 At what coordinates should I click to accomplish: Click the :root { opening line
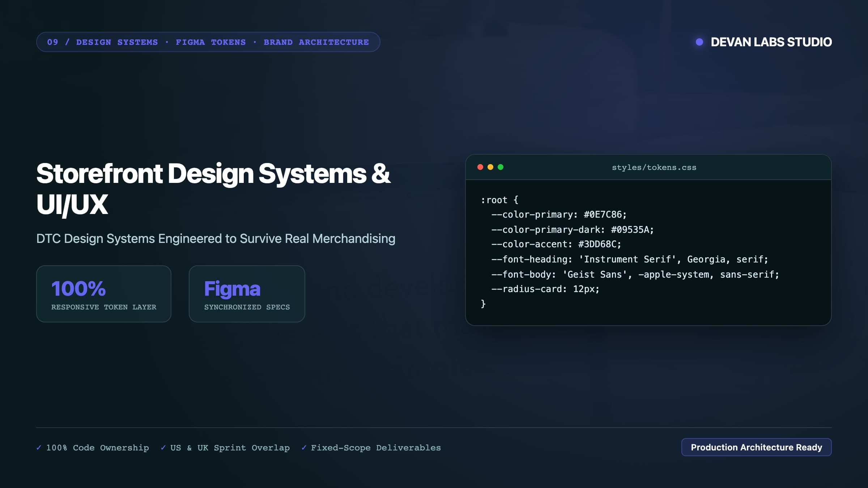click(499, 200)
